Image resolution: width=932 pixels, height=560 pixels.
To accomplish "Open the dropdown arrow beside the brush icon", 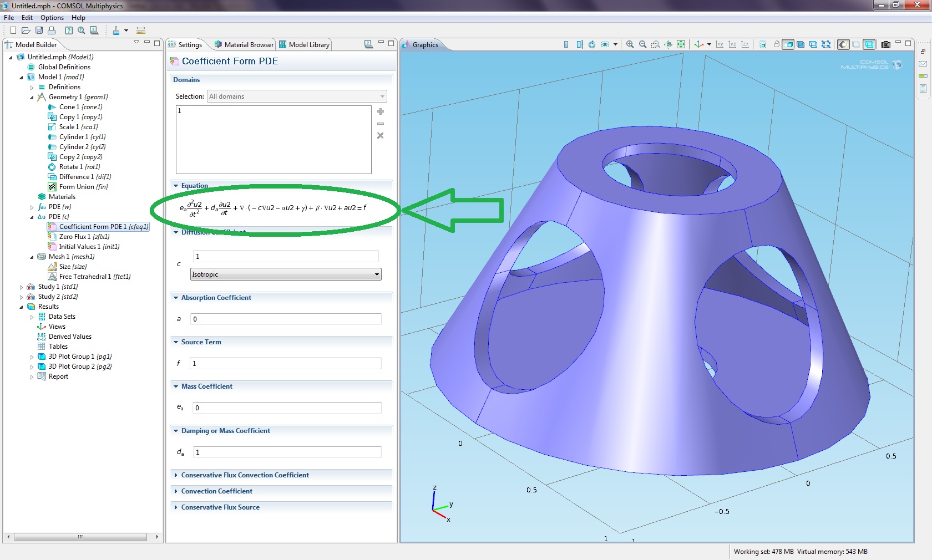I will coord(126,30).
